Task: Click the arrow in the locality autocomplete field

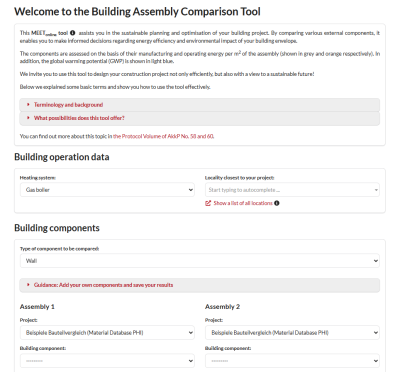Action: pyautogui.click(x=376, y=190)
